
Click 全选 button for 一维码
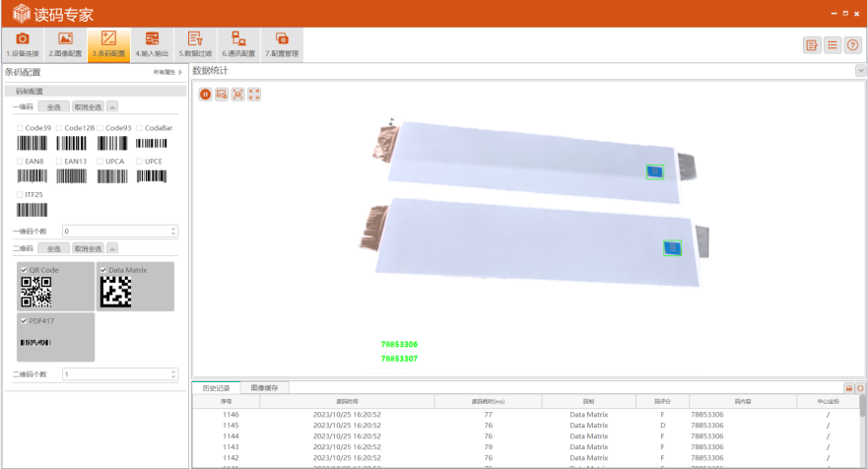tap(53, 106)
